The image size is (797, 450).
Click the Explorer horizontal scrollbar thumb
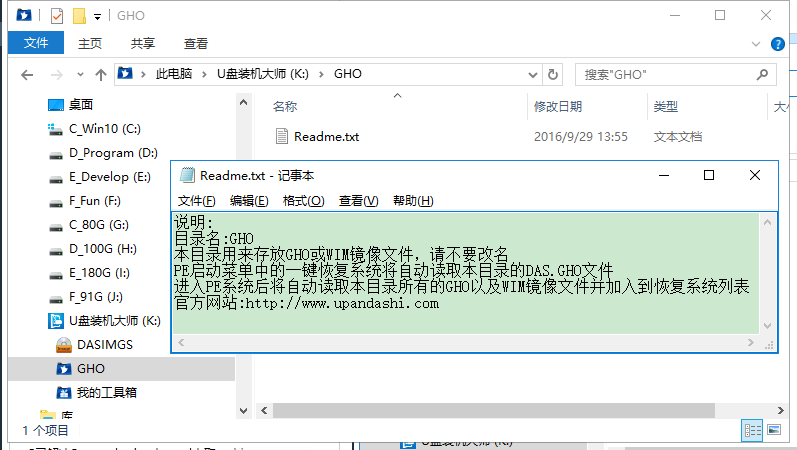494,410
